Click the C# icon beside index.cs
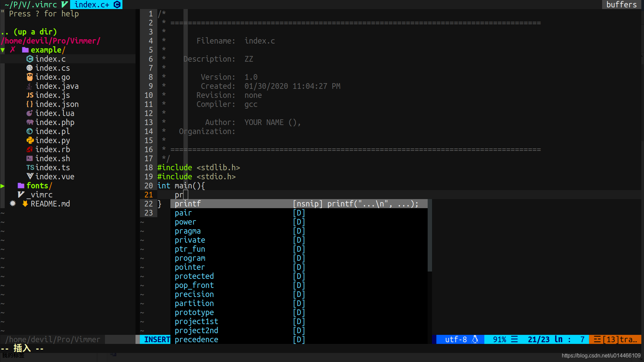Screen dimensions: 644x362 point(30,68)
